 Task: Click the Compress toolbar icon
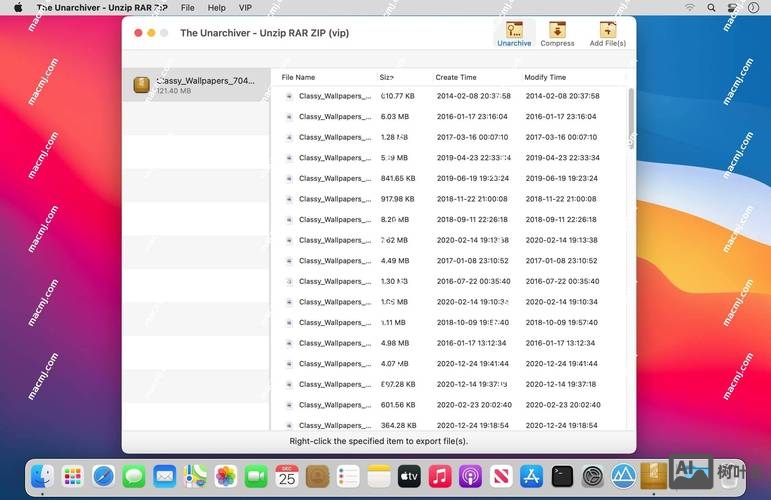[557, 32]
